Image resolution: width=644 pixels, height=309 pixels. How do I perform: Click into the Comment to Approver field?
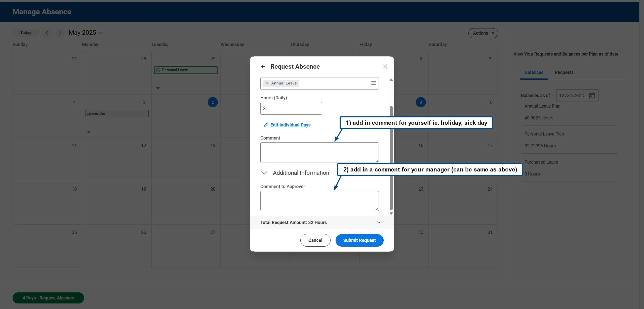[x=319, y=201]
